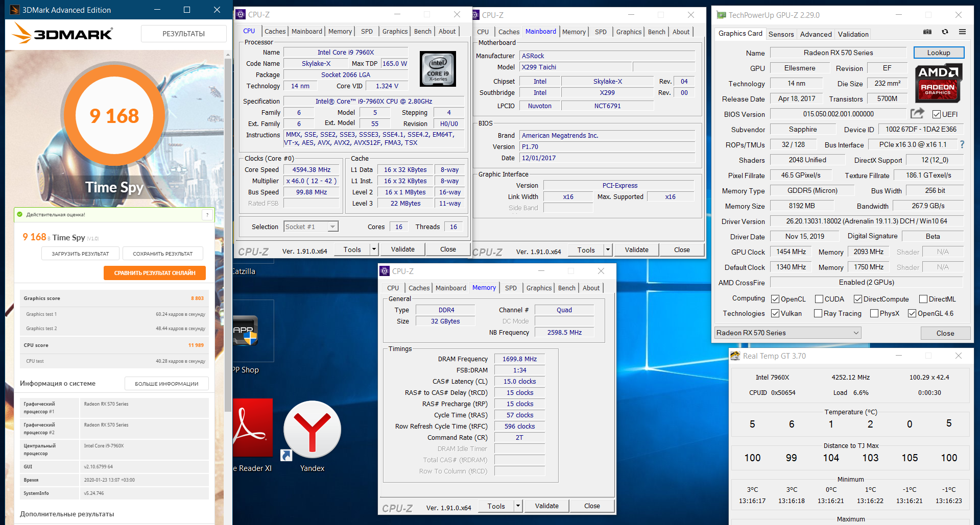
Task: Toggle the Ray Tracing checkbox
Action: (818, 313)
